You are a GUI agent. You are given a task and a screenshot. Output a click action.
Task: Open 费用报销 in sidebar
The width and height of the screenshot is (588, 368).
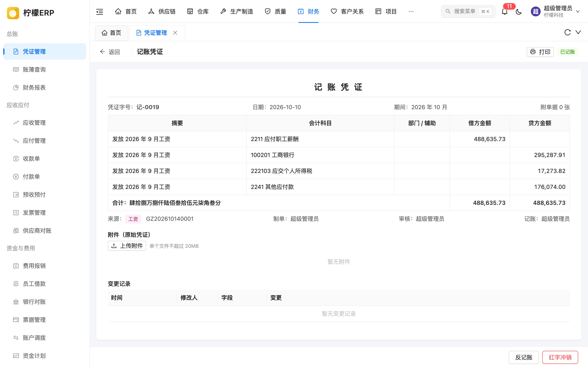(45, 266)
